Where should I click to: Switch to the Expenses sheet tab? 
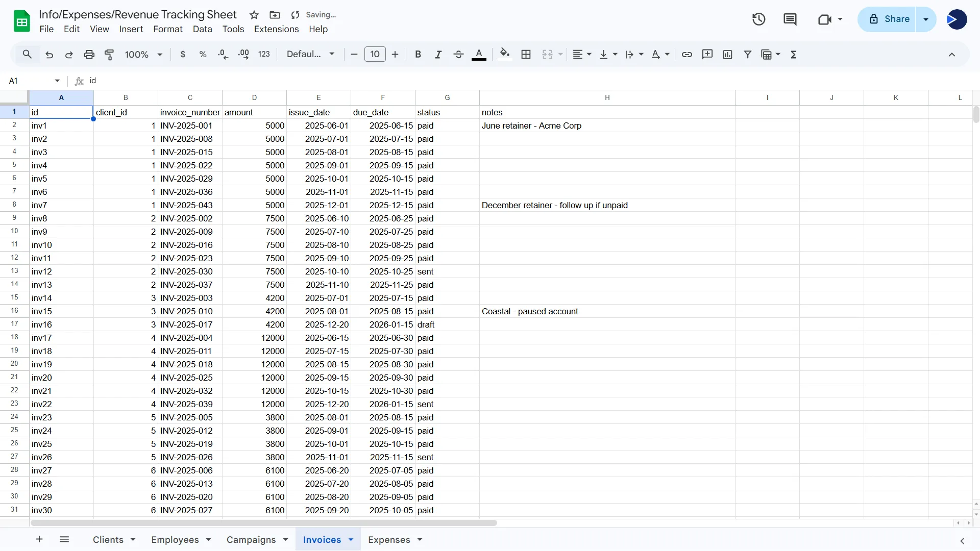(x=389, y=540)
